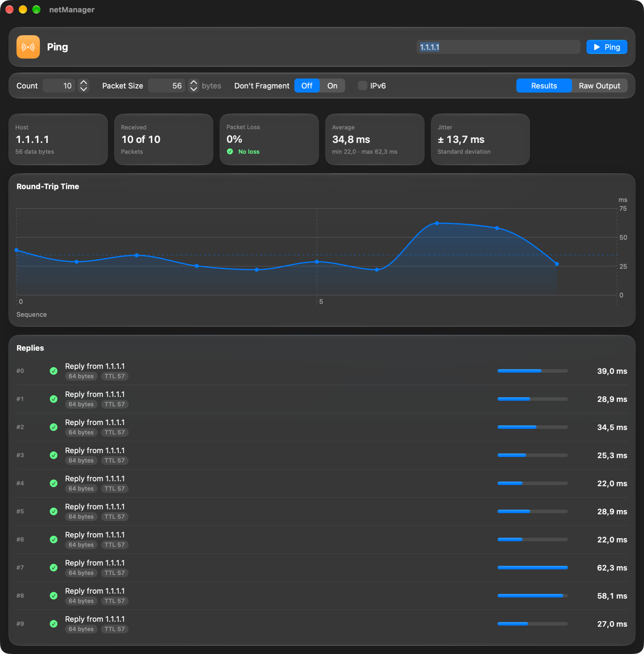Viewport: 644px width, 654px height.
Task: Start the ping with the Ping button
Action: tap(607, 47)
